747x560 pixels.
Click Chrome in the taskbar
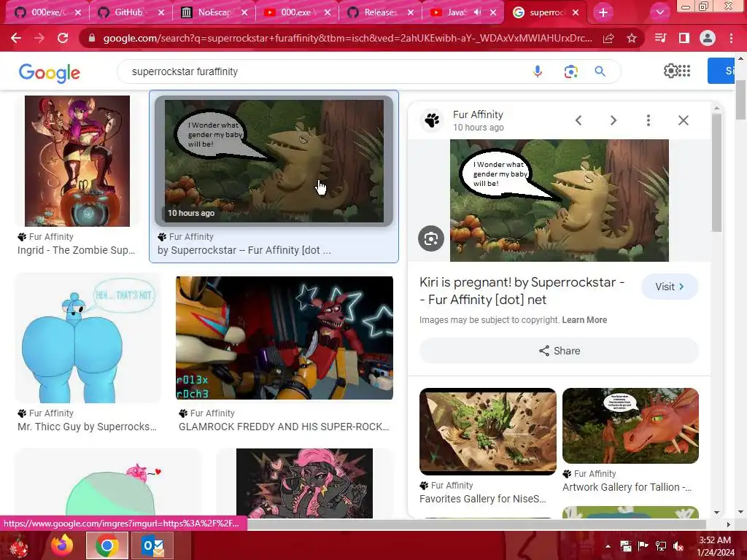[x=107, y=545]
